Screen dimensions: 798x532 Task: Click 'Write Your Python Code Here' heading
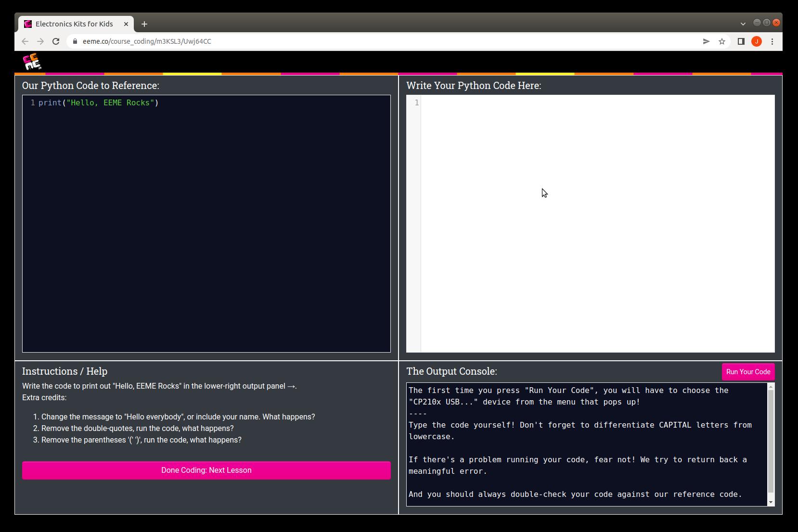pyautogui.click(x=474, y=86)
